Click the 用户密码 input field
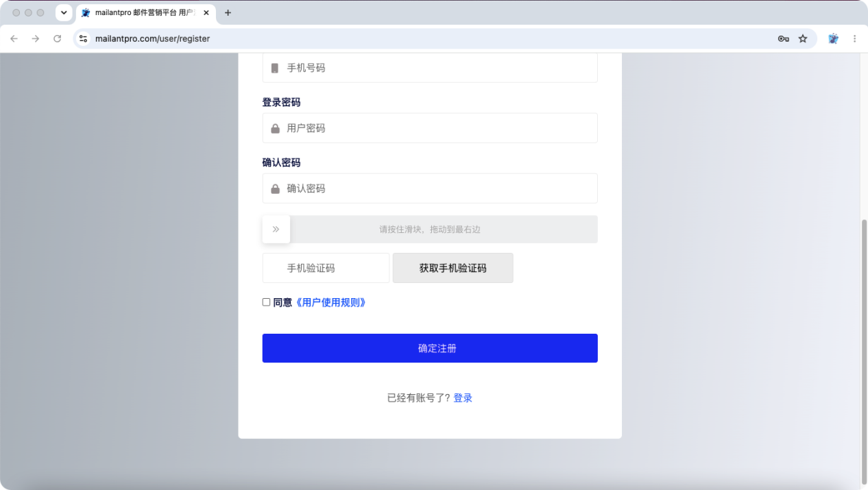868x490 pixels. click(430, 128)
